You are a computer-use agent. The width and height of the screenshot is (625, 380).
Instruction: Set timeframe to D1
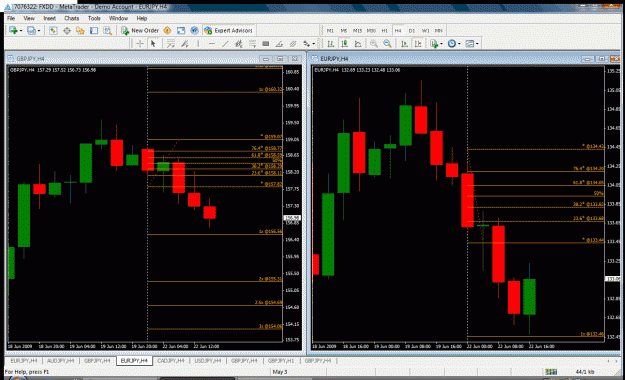pos(412,31)
